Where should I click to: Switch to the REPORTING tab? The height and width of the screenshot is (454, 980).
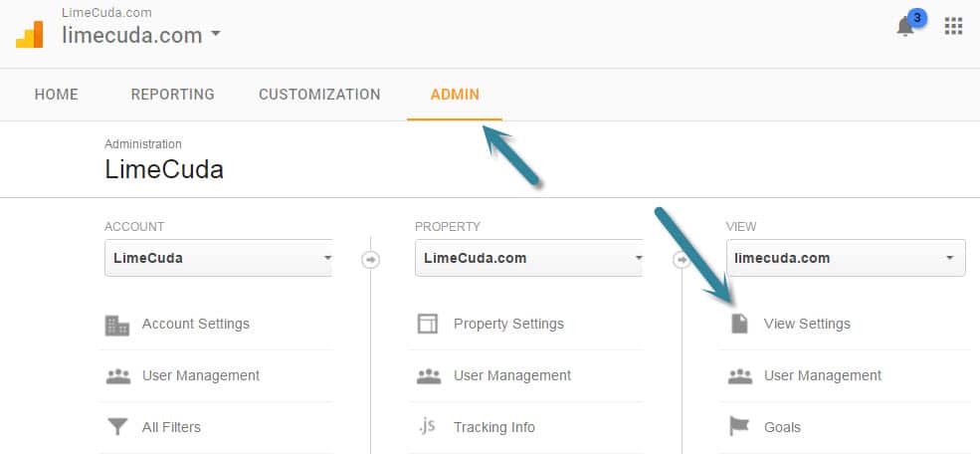tap(172, 95)
